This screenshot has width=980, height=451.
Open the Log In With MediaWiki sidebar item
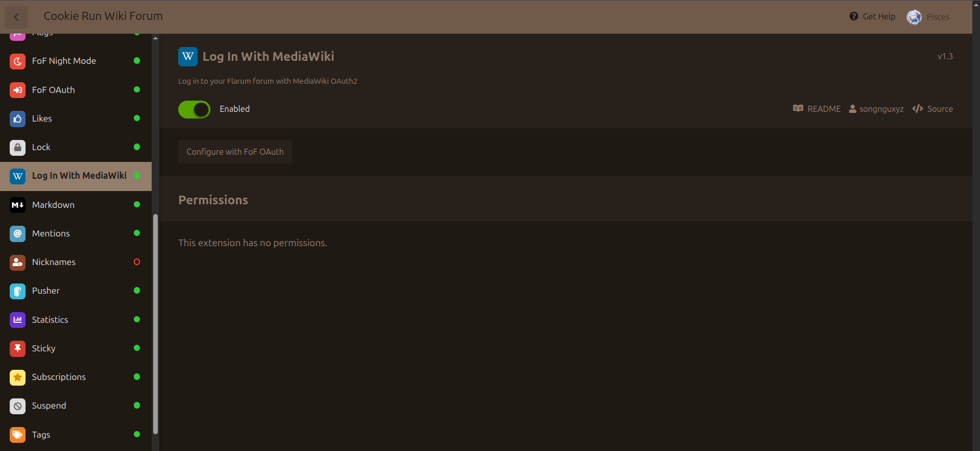click(76, 176)
